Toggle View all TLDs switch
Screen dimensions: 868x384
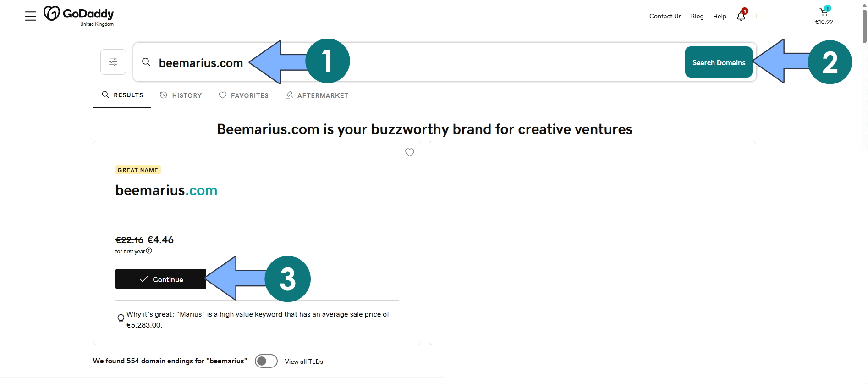pos(266,362)
